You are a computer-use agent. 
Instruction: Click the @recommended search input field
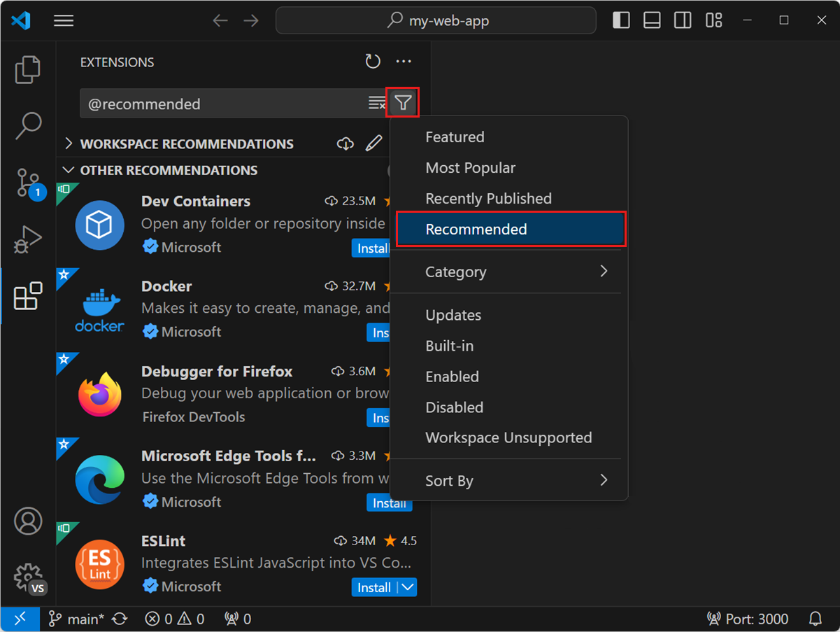[210, 102]
